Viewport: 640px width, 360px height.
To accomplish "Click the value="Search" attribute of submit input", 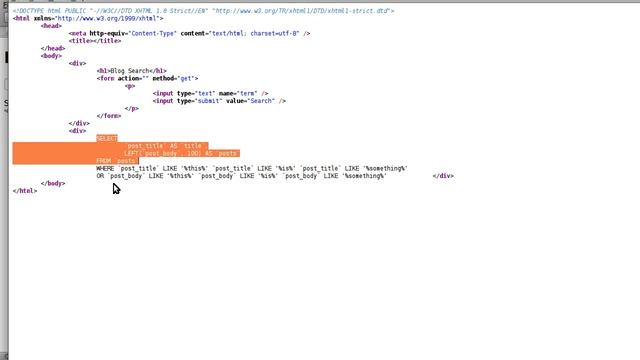I will pyautogui.click(x=251, y=101).
